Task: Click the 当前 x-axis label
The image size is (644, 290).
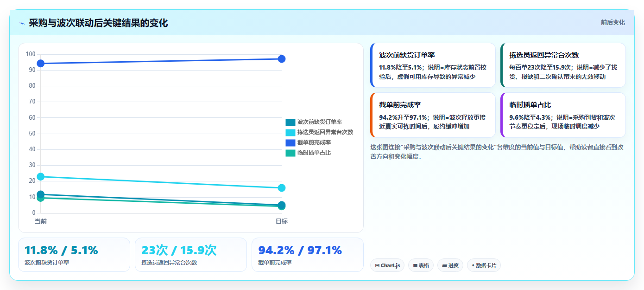Action: (x=40, y=221)
